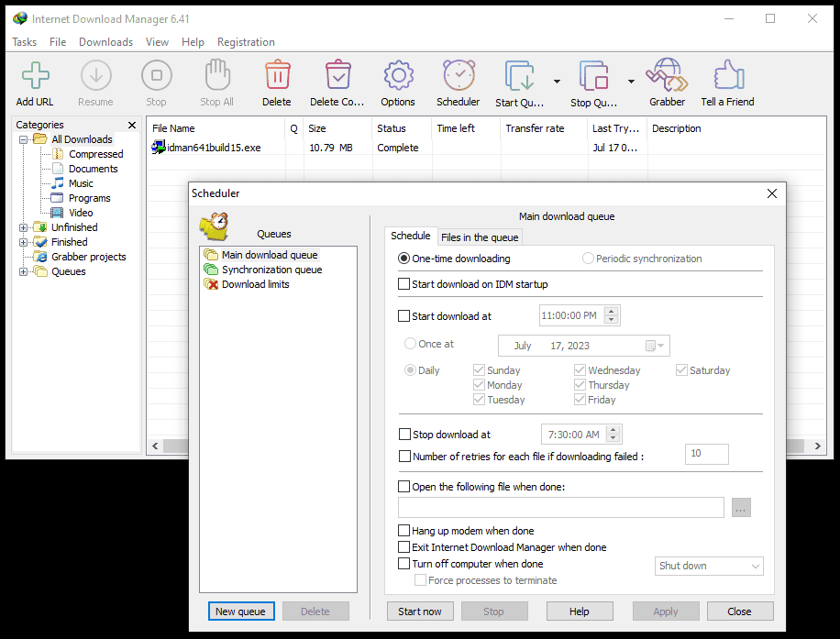This screenshot has width=840, height=639.
Task: Click the browse (...) file button
Action: 741,507
